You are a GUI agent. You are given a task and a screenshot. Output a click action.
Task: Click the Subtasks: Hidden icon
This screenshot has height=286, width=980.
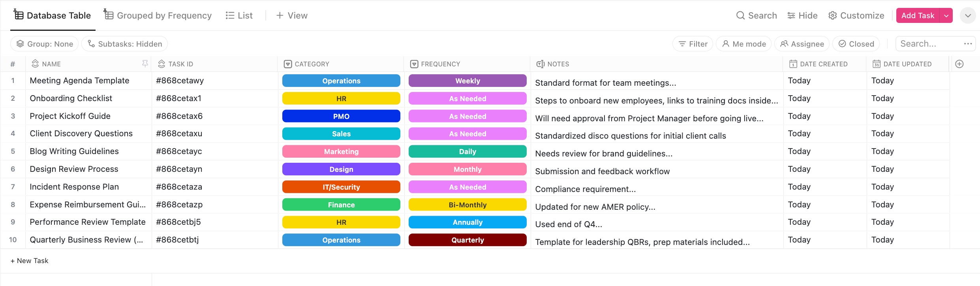(x=91, y=43)
